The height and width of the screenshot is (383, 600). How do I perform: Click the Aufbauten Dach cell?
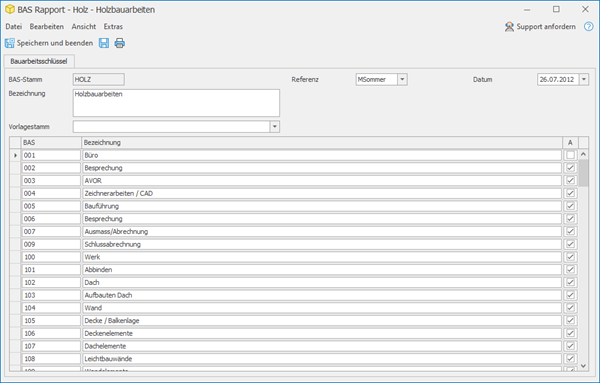click(322, 295)
